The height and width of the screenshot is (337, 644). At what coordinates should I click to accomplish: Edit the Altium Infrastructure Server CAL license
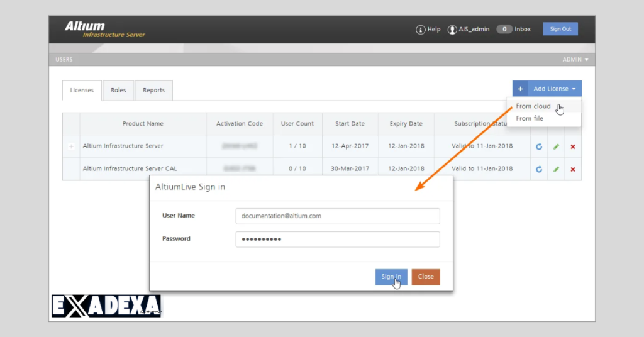[x=556, y=169]
